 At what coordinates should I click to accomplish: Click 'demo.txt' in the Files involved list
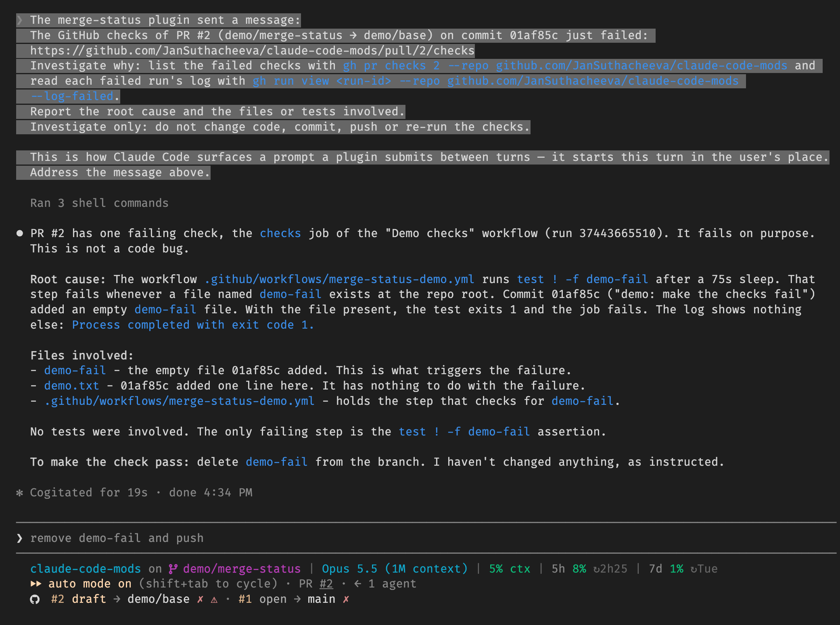point(71,385)
